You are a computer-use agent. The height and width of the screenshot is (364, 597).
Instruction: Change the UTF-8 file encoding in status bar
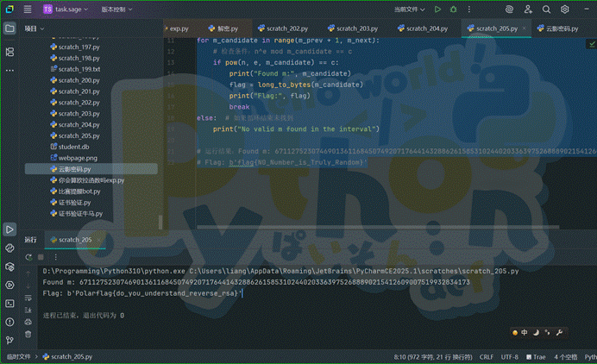509,357
